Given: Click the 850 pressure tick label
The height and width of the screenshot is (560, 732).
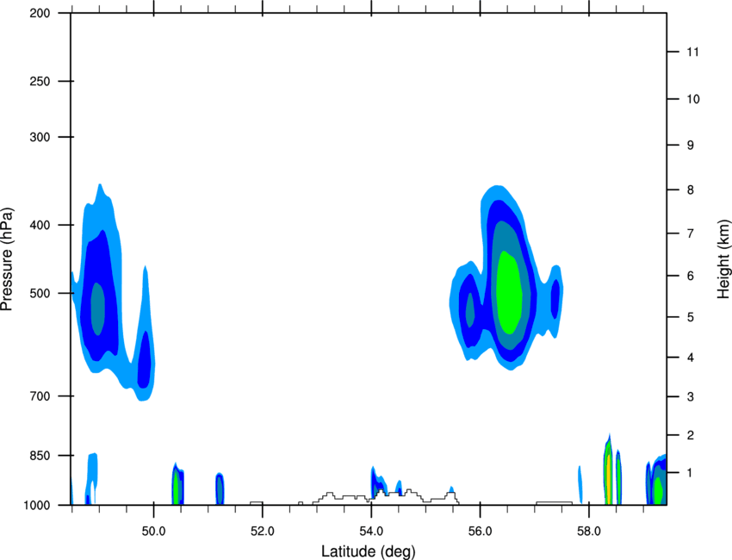Looking at the screenshot, I should [40, 456].
